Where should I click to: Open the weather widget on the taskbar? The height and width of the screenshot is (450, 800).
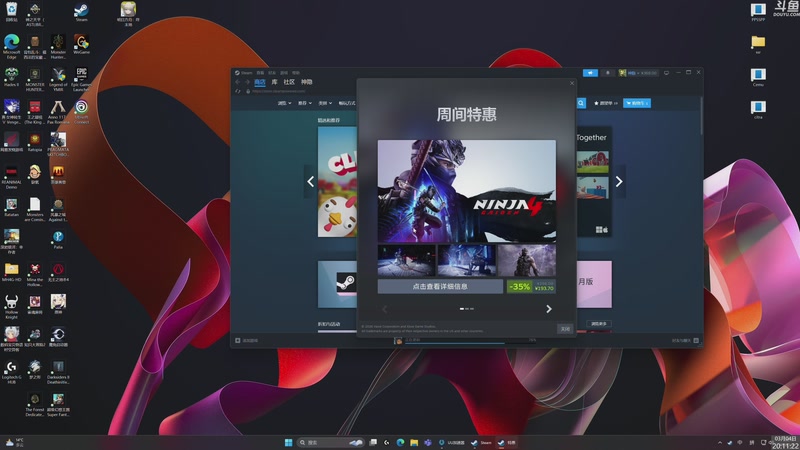[x=15, y=442]
